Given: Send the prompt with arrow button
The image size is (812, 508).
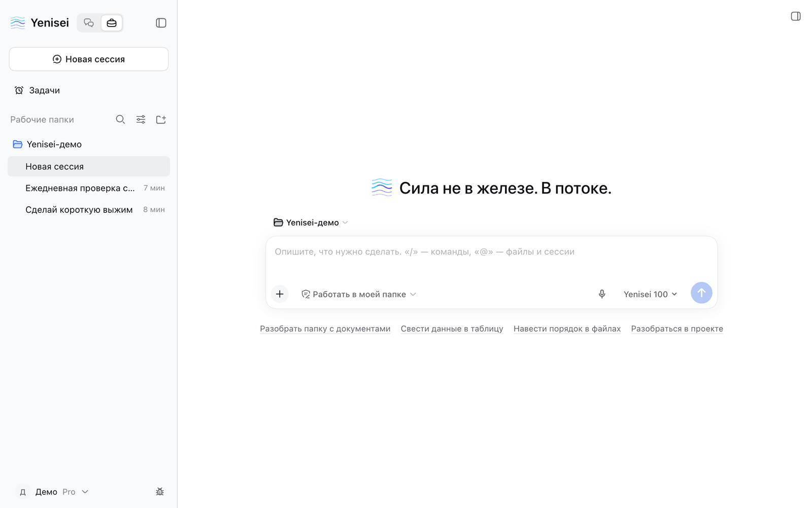Looking at the screenshot, I should point(701,293).
